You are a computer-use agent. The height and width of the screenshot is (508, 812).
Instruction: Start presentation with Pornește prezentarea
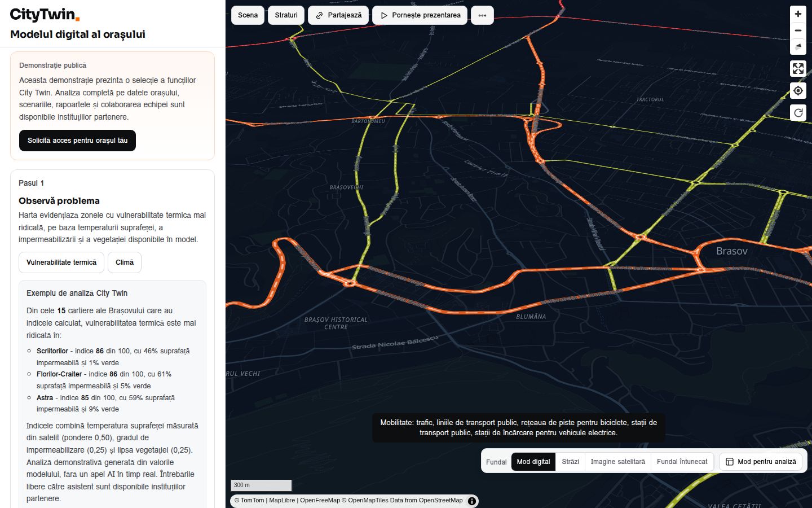[420, 15]
